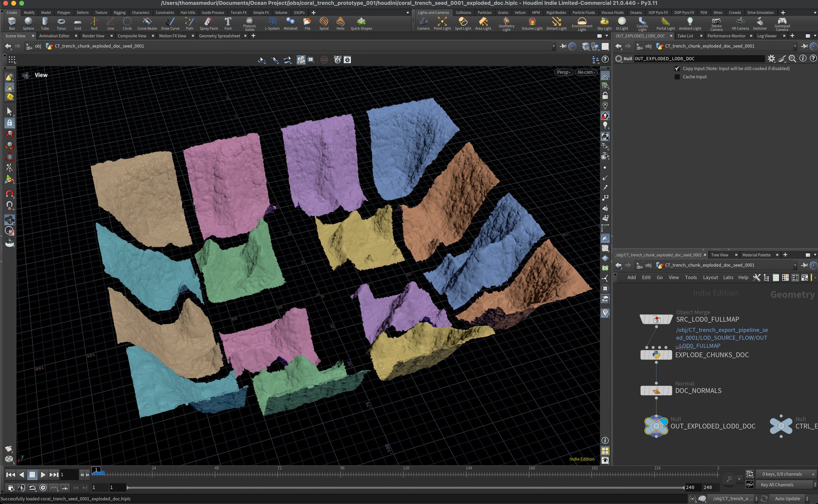Add a VR Camera
This screenshot has height=504, width=818.
740,24
